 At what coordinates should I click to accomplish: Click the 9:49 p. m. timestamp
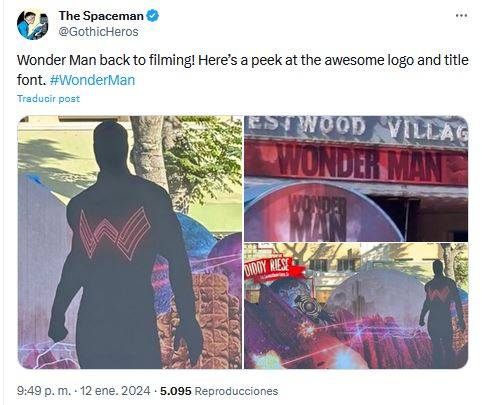pyautogui.click(x=44, y=391)
